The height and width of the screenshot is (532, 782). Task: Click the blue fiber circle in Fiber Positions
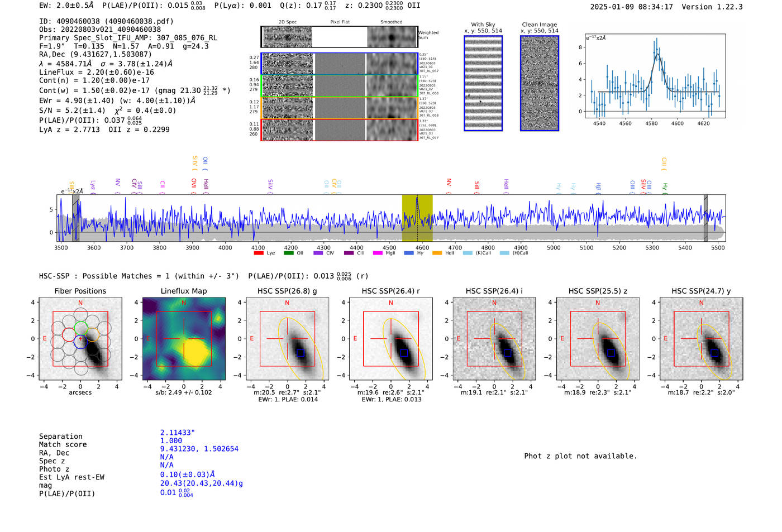click(x=80, y=342)
